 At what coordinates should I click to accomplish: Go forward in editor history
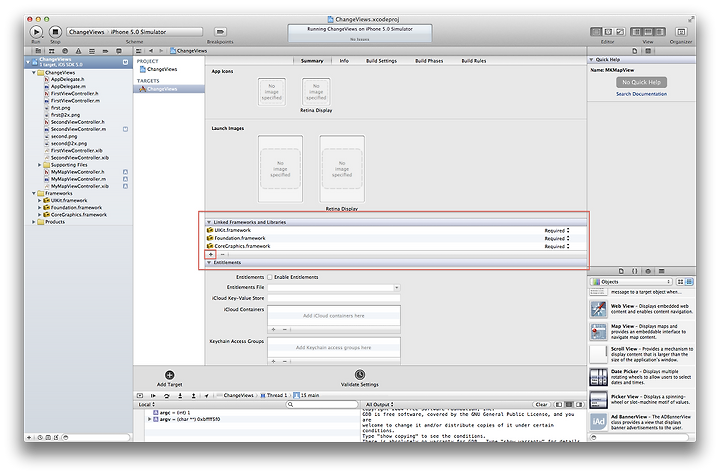(161, 51)
